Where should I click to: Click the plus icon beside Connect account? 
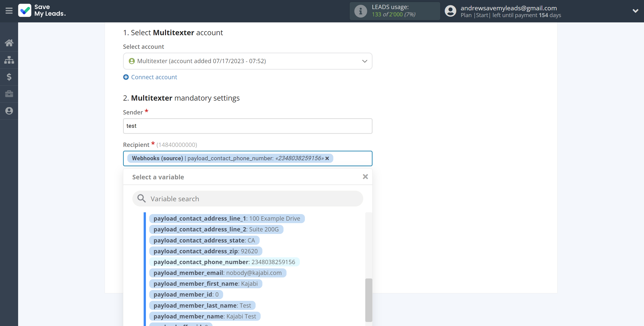[x=126, y=77]
